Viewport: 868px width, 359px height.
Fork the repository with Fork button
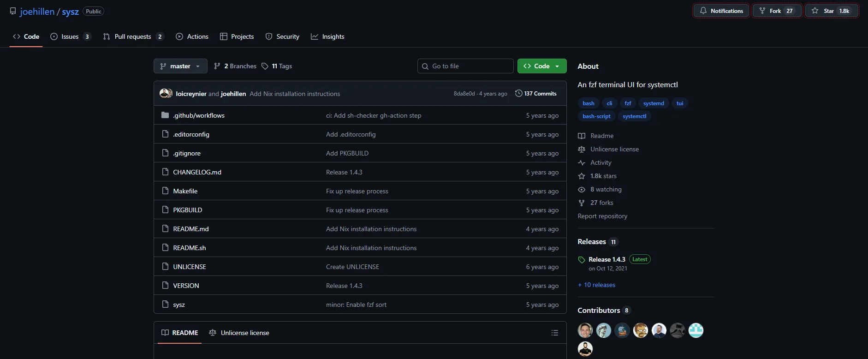click(777, 11)
